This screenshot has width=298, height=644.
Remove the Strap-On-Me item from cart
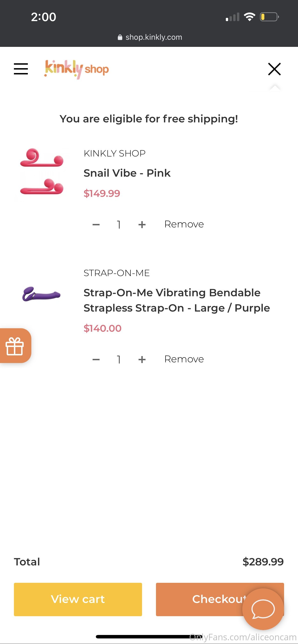(184, 359)
